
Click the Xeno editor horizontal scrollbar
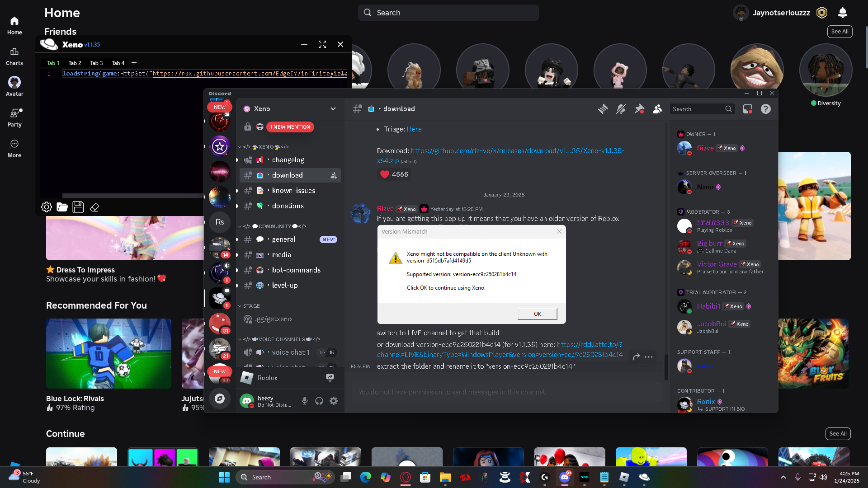(x=132, y=196)
